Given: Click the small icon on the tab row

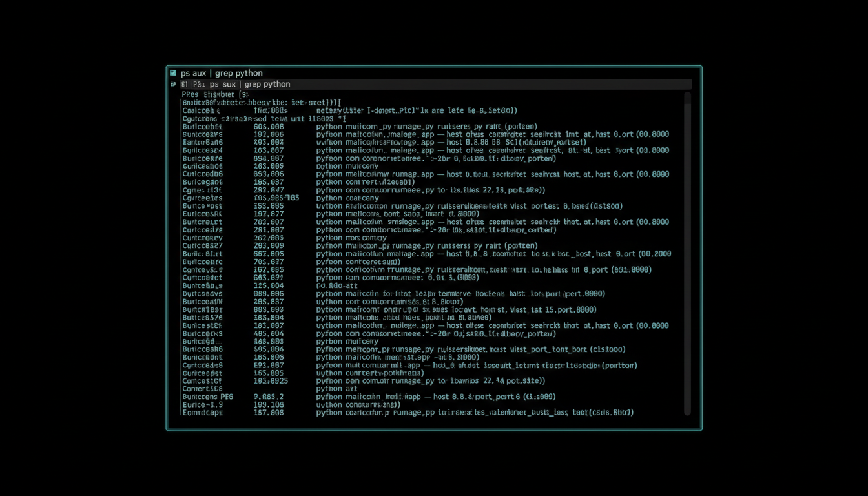Looking at the screenshot, I should [173, 84].
